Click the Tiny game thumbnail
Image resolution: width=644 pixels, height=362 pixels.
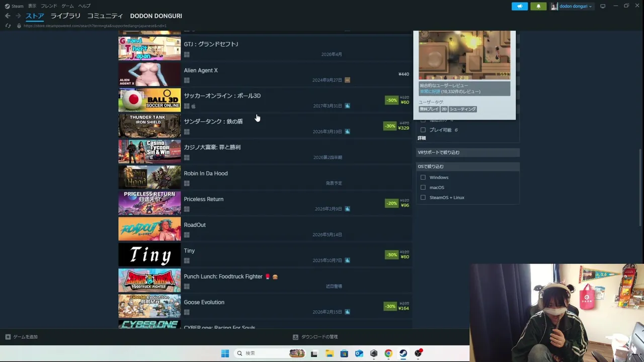[149, 255]
